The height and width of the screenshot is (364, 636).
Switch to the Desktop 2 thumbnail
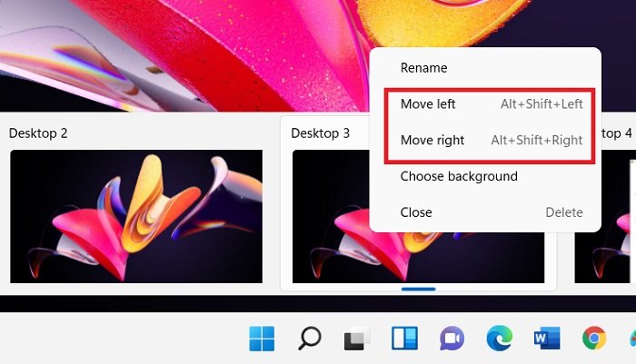coord(136,216)
